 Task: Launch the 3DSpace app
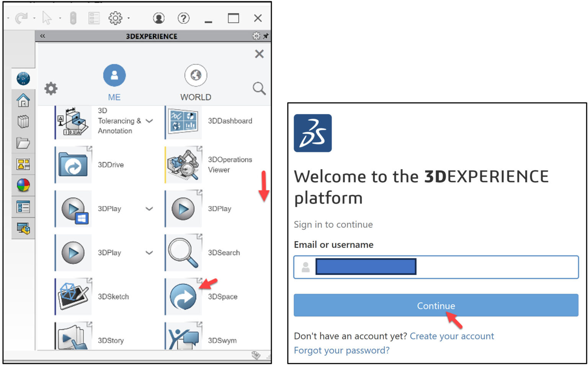tap(183, 296)
